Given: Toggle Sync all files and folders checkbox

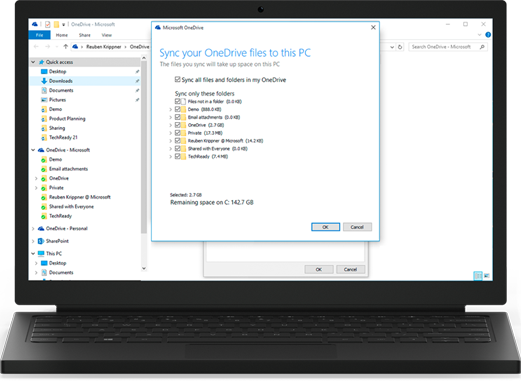Looking at the screenshot, I should [x=178, y=79].
